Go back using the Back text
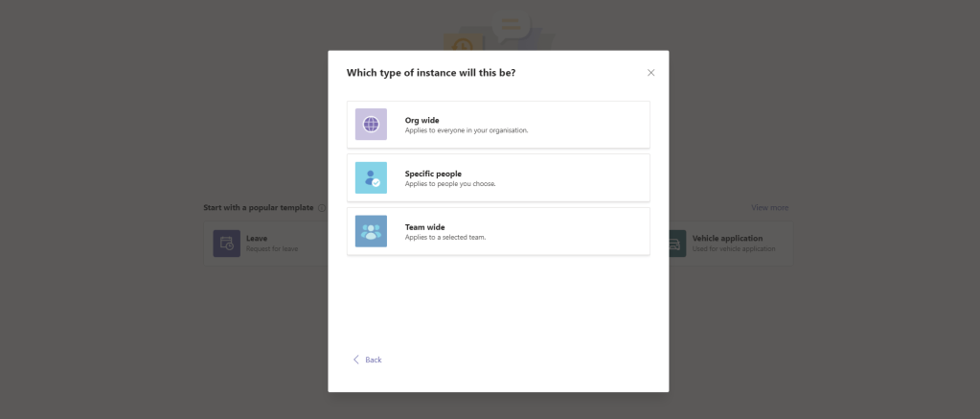Screen dimensions: 980x419 pyautogui.click(x=373, y=360)
